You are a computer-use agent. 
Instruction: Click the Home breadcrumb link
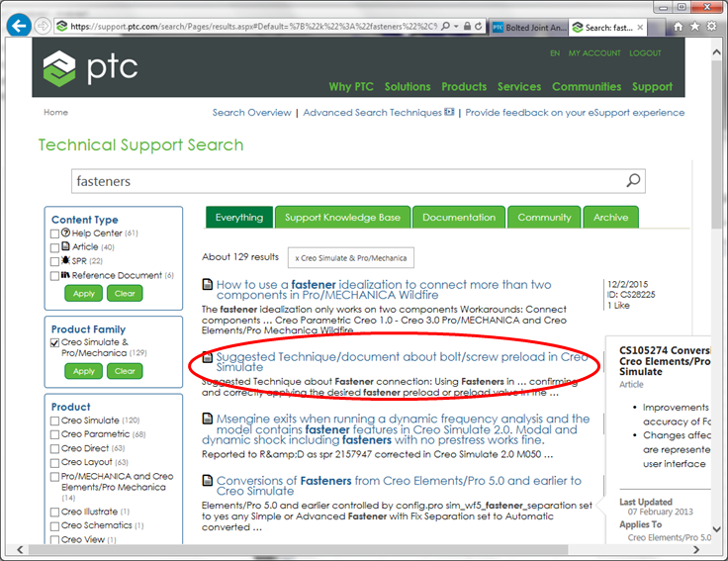click(x=55, y=112)
